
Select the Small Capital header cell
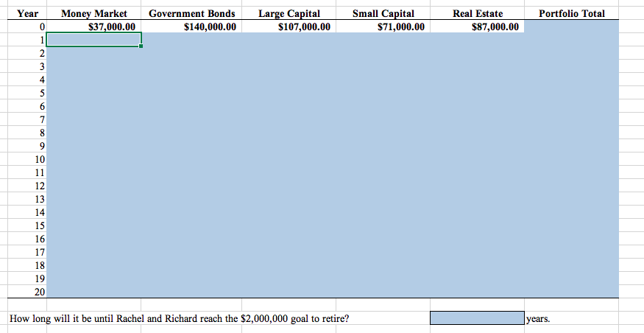pyautogui.click(x=383, y=13)
